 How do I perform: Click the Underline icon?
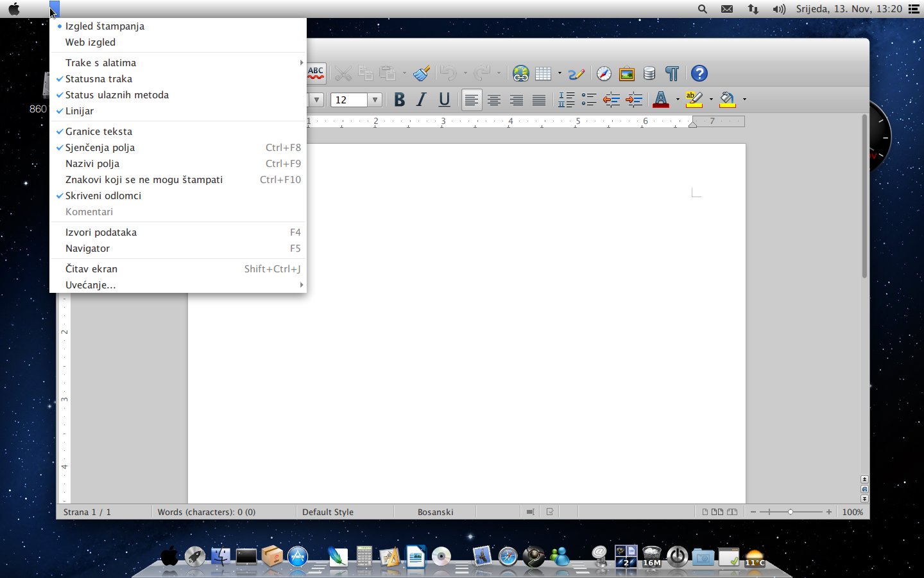coord(444,100)
